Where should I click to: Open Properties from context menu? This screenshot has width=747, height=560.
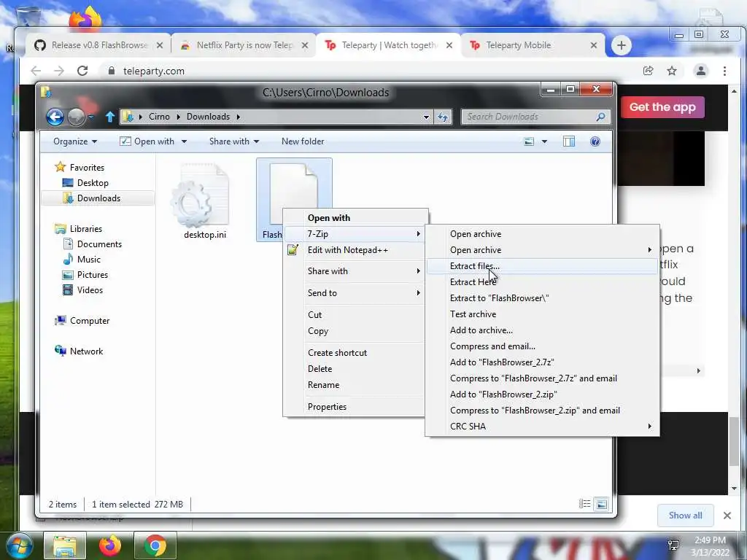(x=354, y=407)
